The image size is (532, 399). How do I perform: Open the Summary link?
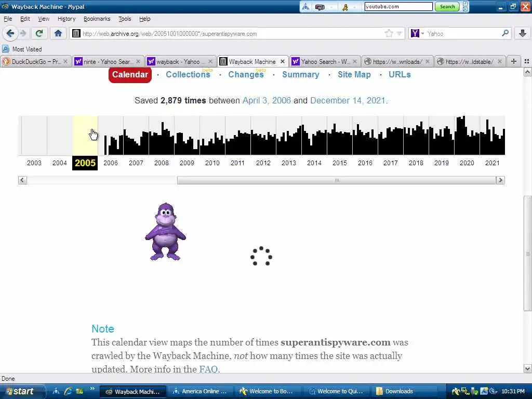coord(301,75)
